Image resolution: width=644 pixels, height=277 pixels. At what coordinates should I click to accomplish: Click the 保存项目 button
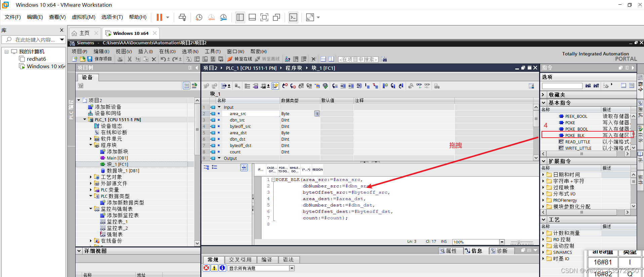pos(99,59)
